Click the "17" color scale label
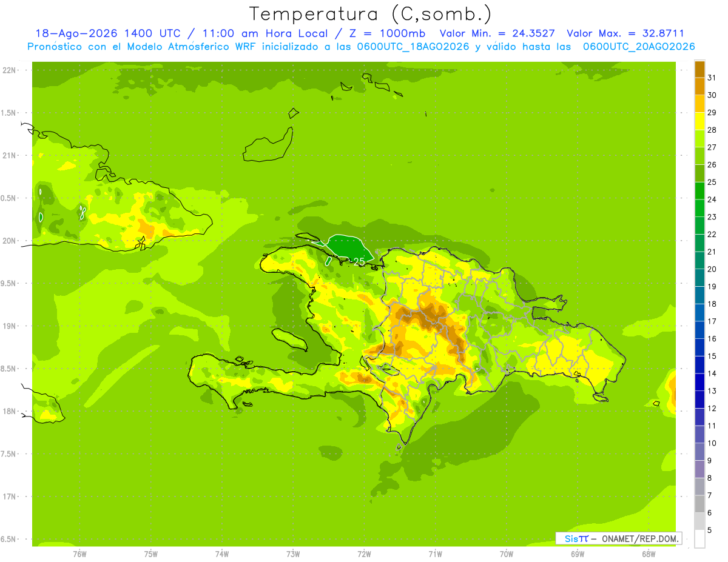728x562 pixels. click(712, 321)
